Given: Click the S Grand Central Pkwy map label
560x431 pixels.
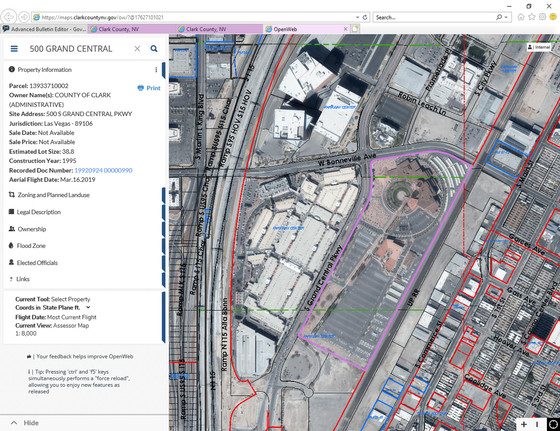Looking at the screenshot, I should (x=324, y=278).
